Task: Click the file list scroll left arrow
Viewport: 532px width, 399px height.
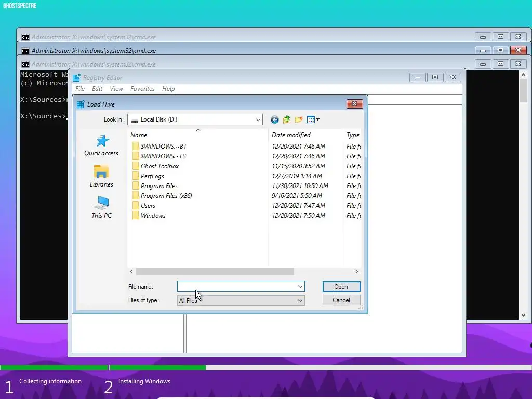Action: coord(131,271)
